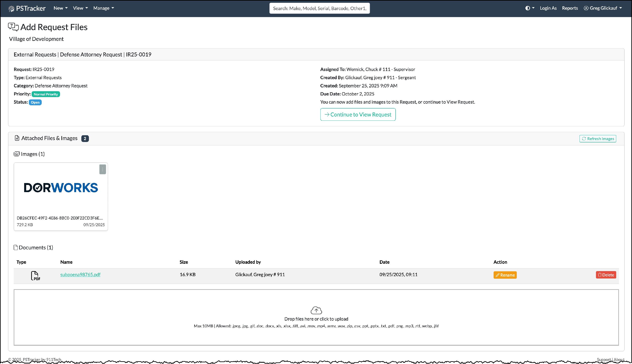Click the Attached Files document icon
The width and height of the screenshot is (632, 364).
(17, 138)
